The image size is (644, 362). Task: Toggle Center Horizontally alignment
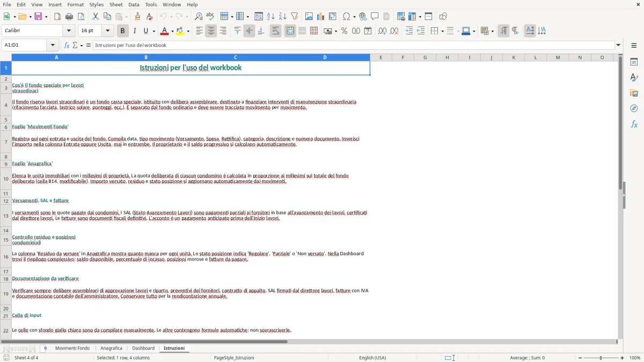point(211,31)
